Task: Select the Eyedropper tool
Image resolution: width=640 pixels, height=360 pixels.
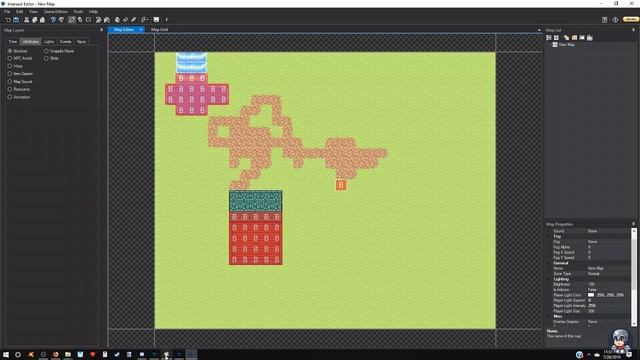Action: 133,20
